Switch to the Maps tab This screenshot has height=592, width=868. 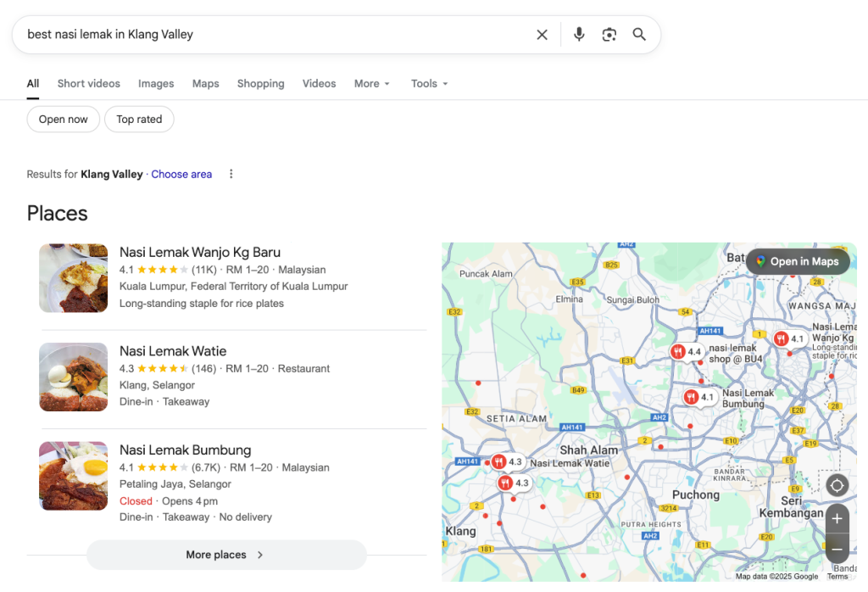tap(205, 84)
